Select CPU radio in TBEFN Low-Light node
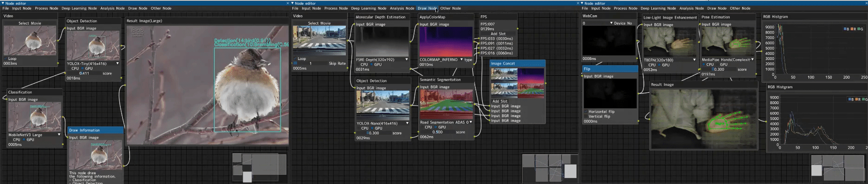Viewport: 868px width, 184px height. [645, 65]
